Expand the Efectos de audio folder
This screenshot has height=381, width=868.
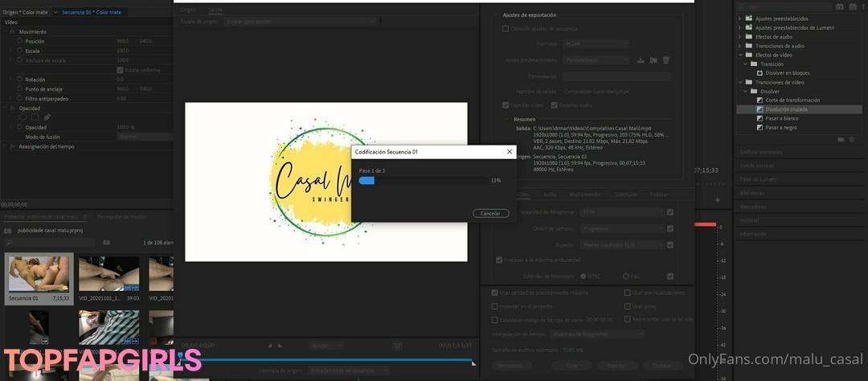[740, 36]
